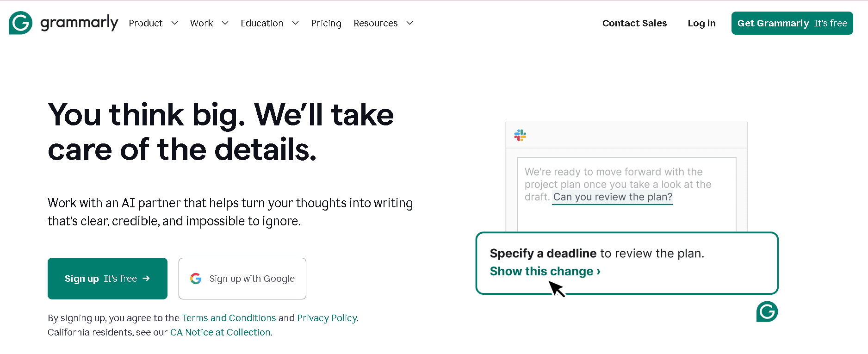
Task: Click the Slack icon in the demo card
Action: tap(521, 135)
